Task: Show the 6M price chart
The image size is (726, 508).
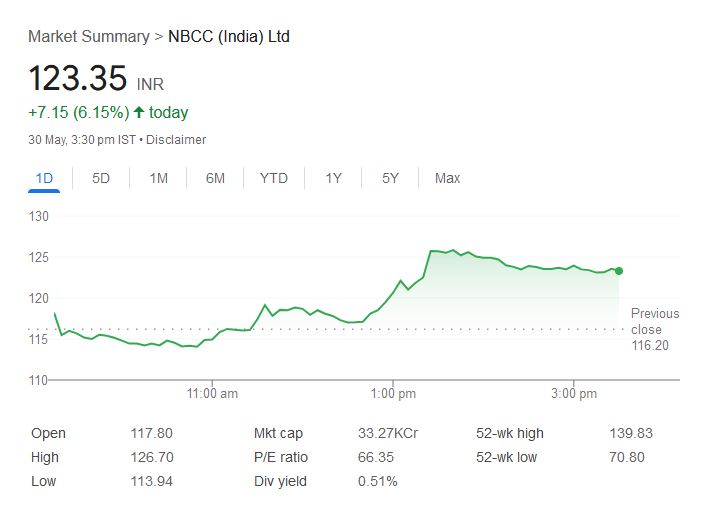Action: coord(215,178)
